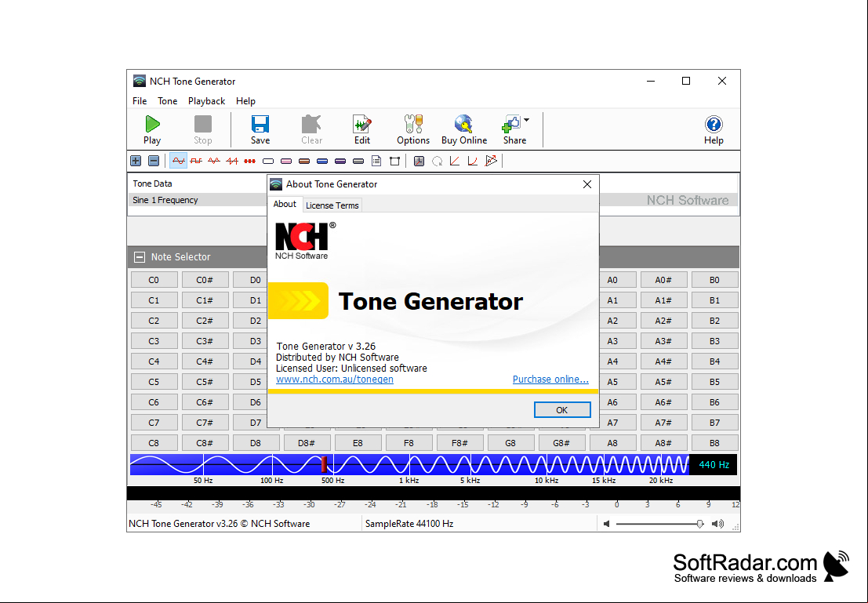Viewport: 868px width, 603px height.
Task: Select the grey noise icon
Action: coord(358,161)
